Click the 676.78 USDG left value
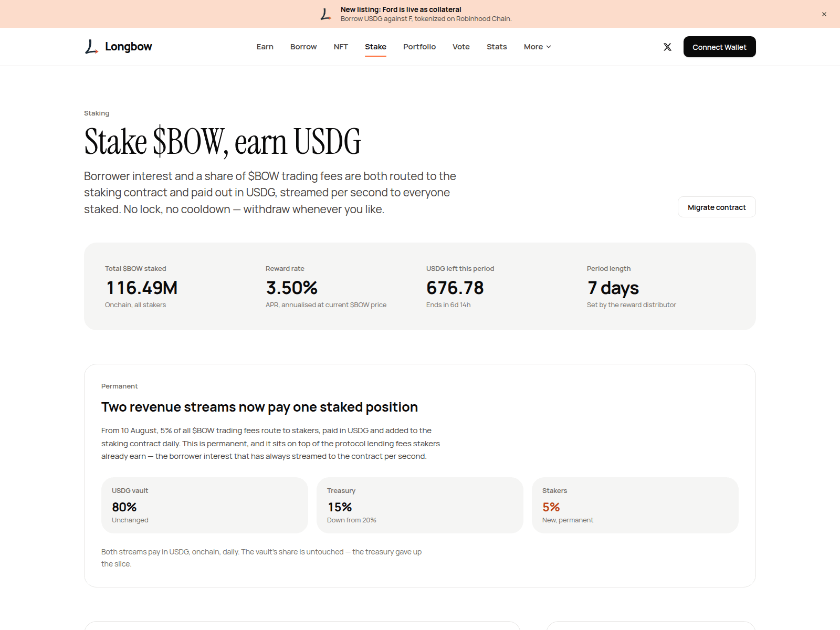This screenshot has width=840, height=630. (x=455, y=288)
